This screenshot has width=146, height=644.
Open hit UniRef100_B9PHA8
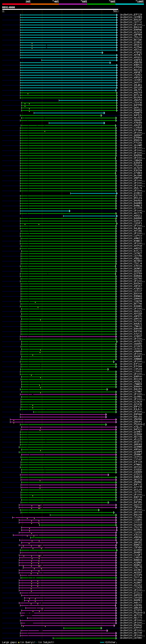click(131, 414)
